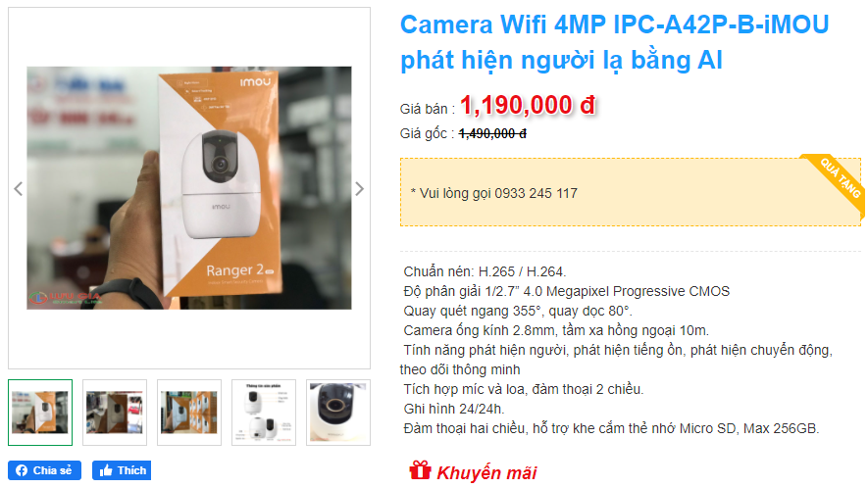This screenshot has width=868, height=488.
Task: Click the Facebook logo in Chia sẻ button
Action: (x=22, y=470)
